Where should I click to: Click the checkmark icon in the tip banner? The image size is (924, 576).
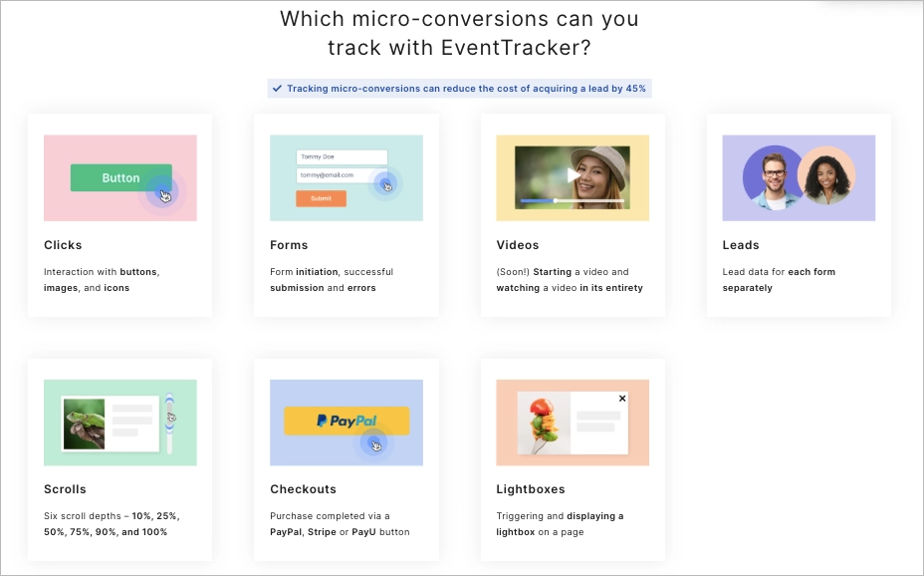pyautogui.click(x=277, y=89)
